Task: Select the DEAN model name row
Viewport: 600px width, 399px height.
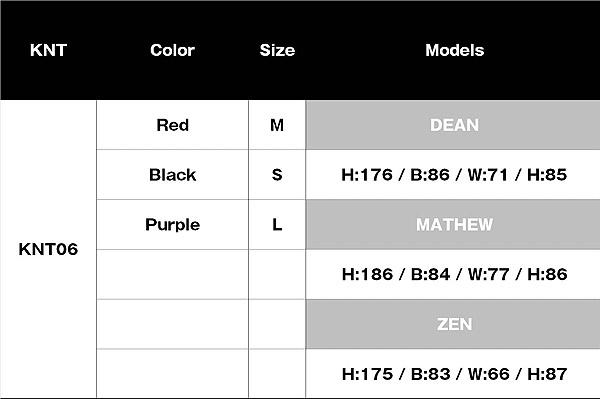Action: (453, 125)
